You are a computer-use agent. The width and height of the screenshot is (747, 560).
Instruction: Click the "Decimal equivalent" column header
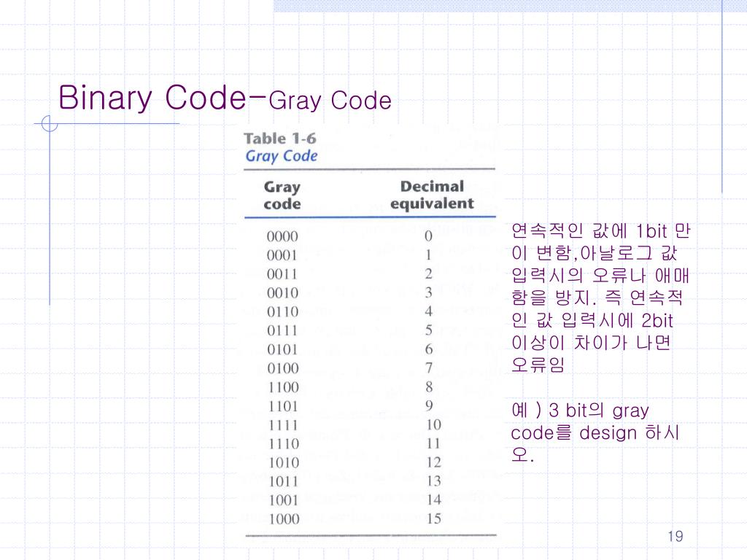(432, 195)
